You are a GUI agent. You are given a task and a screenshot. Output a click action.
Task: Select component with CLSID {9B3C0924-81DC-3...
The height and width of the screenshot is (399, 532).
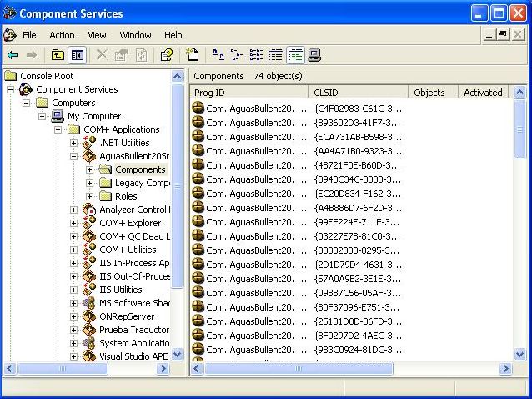coord(358,350)
